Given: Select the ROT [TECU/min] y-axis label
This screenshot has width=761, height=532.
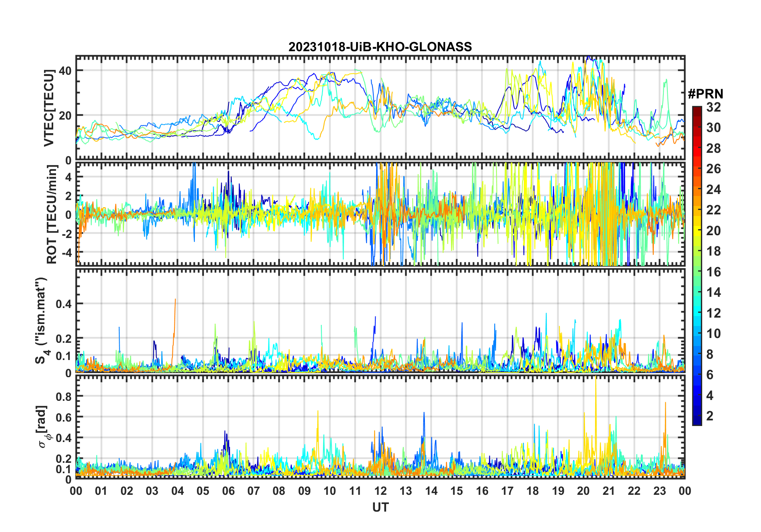Looking at the screenshot, I should click(x=52, y=214).
